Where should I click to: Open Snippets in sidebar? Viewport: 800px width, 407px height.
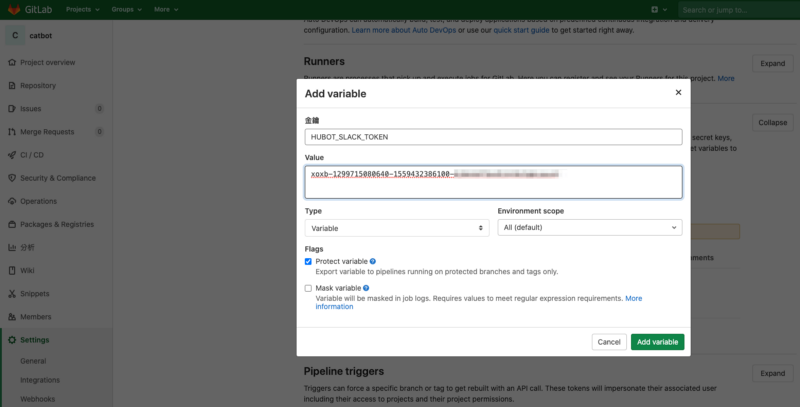[x=35, y=294]
